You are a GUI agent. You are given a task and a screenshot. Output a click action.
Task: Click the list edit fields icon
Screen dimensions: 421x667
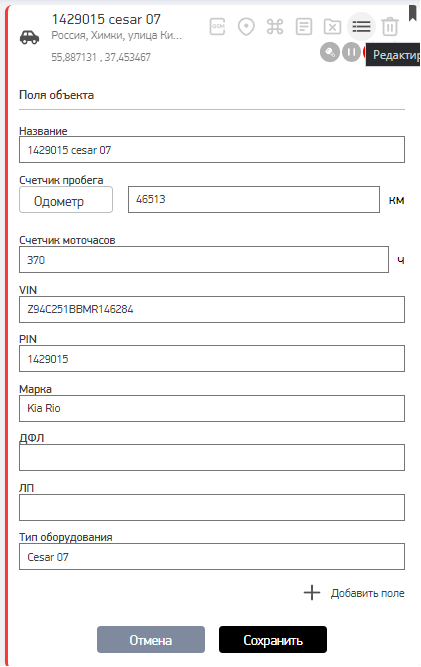361,27
